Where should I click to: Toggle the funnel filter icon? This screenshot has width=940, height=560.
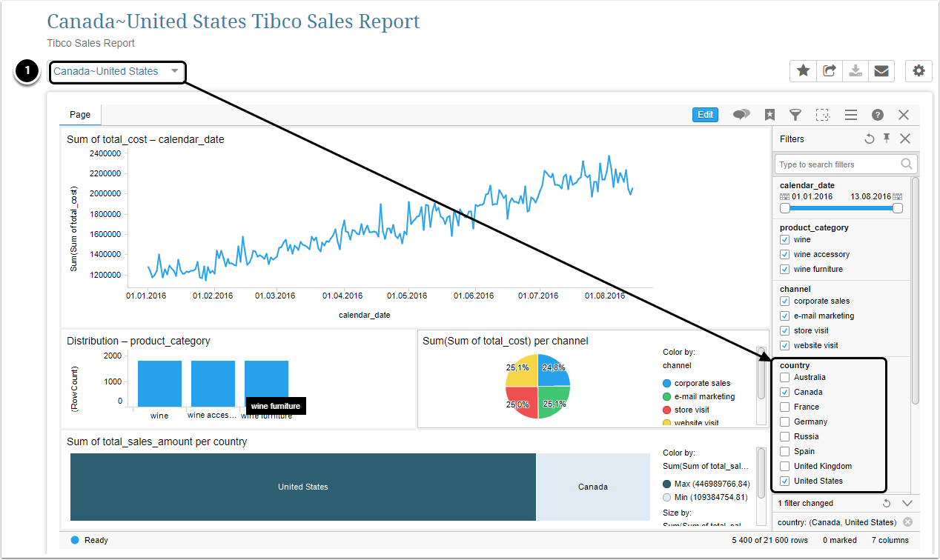pos(795,115)
